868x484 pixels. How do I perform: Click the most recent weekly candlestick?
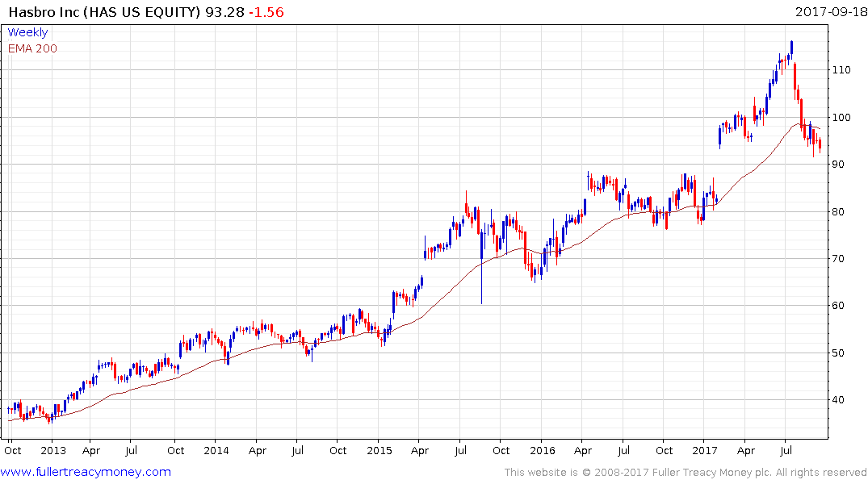[820, 145]
